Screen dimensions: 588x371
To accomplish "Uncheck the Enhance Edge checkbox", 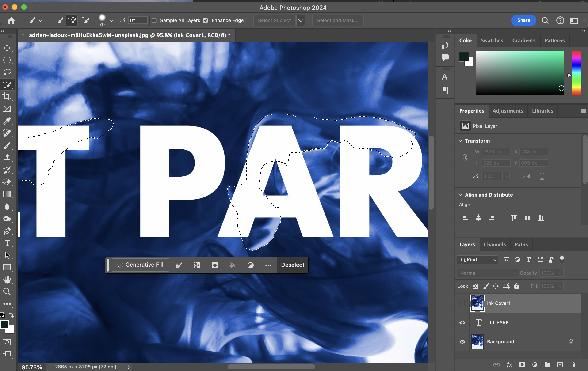I will (206, 20).
